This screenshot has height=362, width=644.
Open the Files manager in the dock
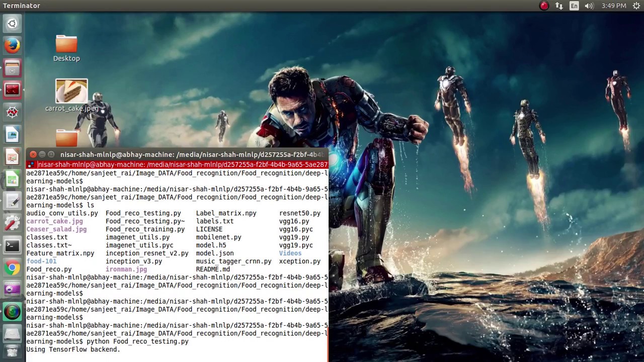[12, 68]
